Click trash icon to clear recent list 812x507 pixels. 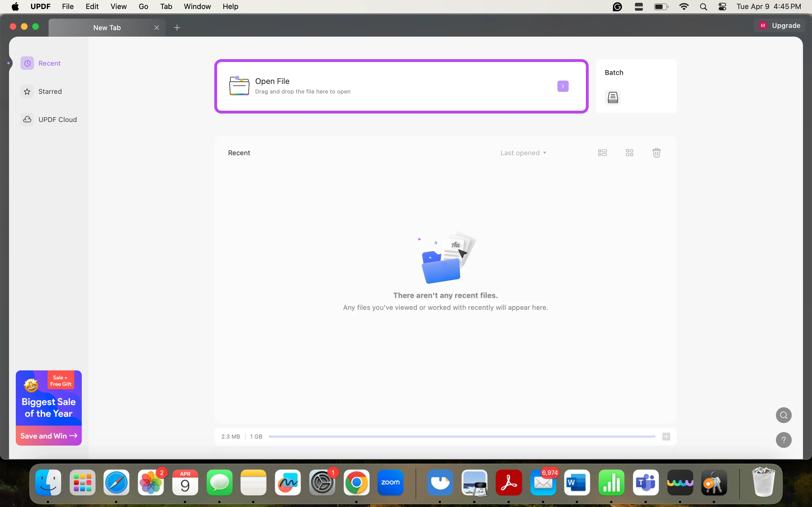pos(656,153)
